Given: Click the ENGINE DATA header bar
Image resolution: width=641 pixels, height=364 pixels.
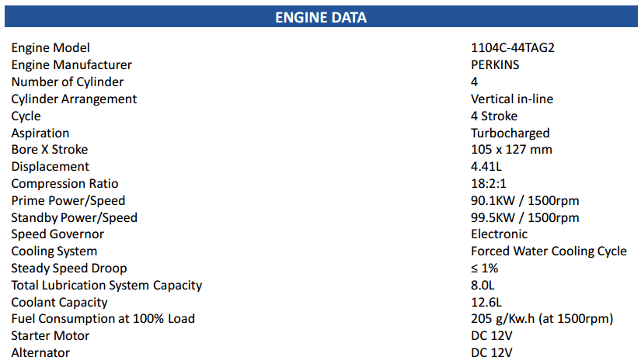Looking at the screenshot, I should (x=320, y=17).
